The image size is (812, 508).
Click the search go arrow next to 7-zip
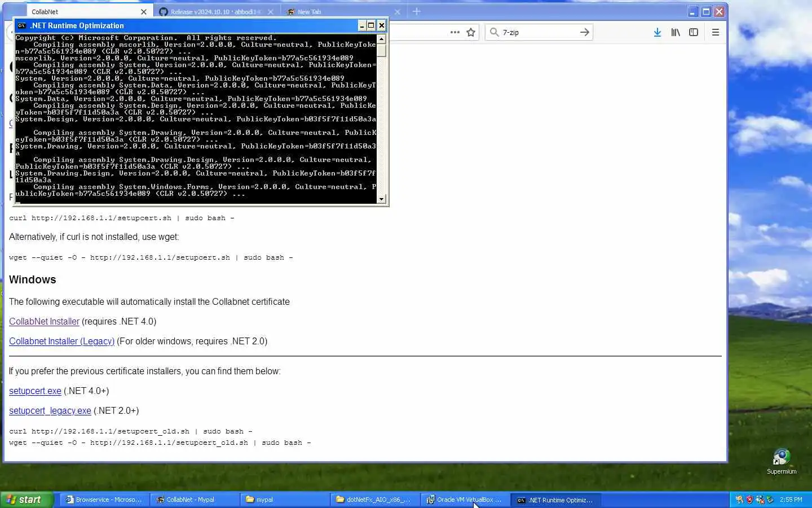pyautogui.click(x=585, y=33)
